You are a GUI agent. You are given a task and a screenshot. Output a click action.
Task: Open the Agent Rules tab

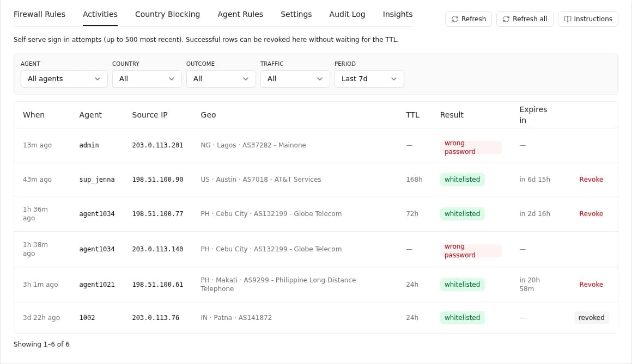point(240,14)
